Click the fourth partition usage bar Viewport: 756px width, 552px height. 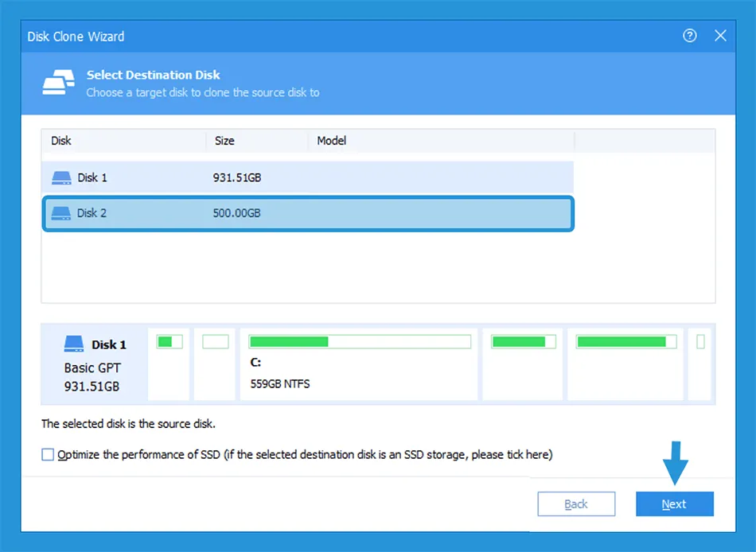522,364
